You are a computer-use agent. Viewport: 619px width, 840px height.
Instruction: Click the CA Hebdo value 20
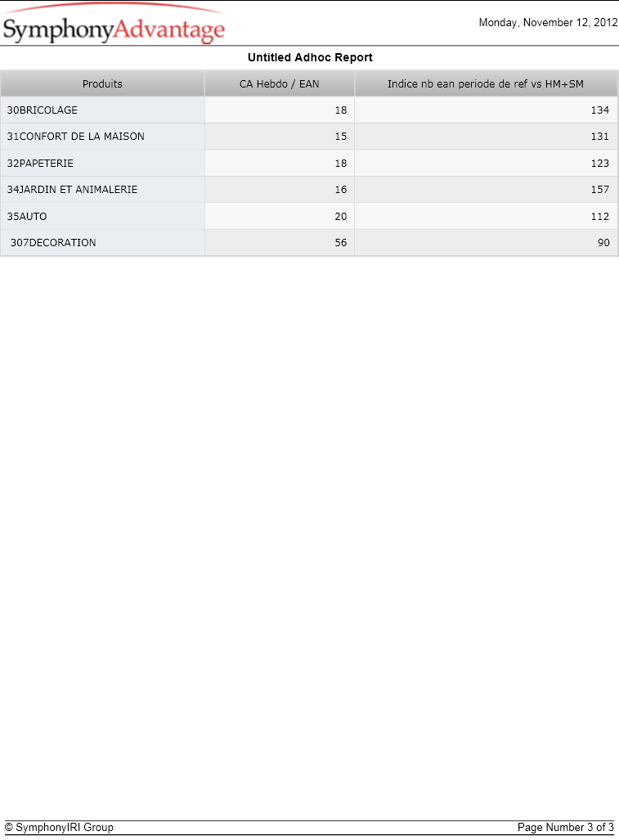point(340,216)
